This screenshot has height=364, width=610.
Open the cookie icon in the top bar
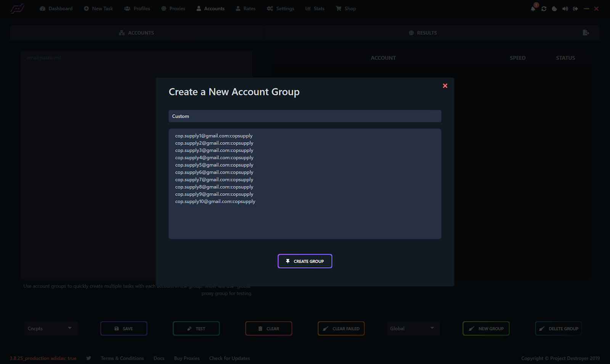(554, 8)
